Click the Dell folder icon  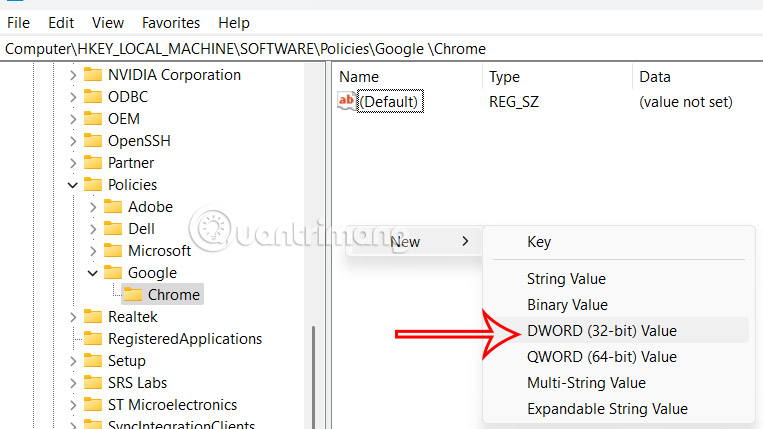[113, 228]
